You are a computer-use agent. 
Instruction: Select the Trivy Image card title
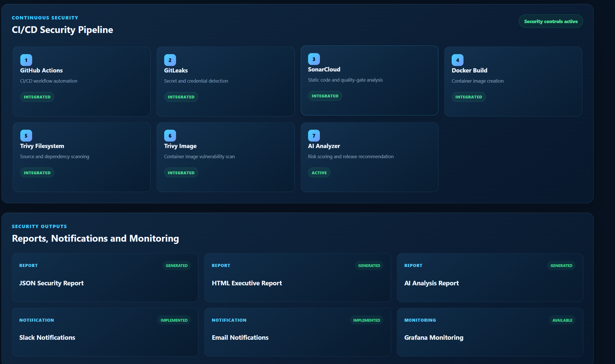tap(180, 146)
